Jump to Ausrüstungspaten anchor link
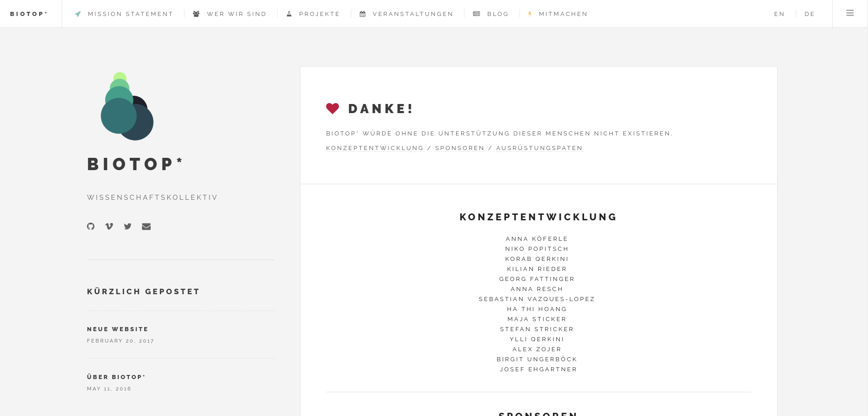Screen dimensions: 868x416 pos(539,148)
